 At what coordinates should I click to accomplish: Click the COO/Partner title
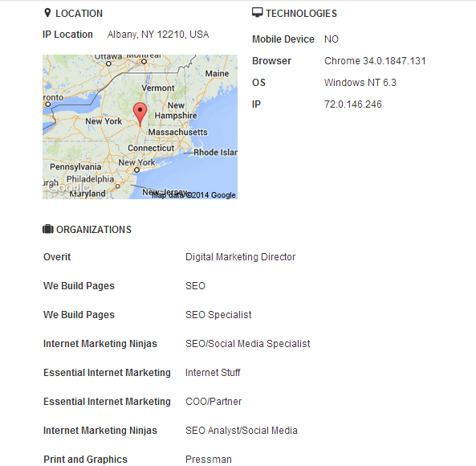(214, 402)
